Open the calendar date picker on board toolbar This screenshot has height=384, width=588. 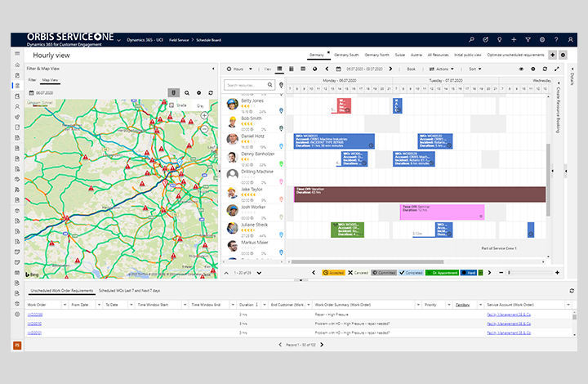[x=338, y=69]
